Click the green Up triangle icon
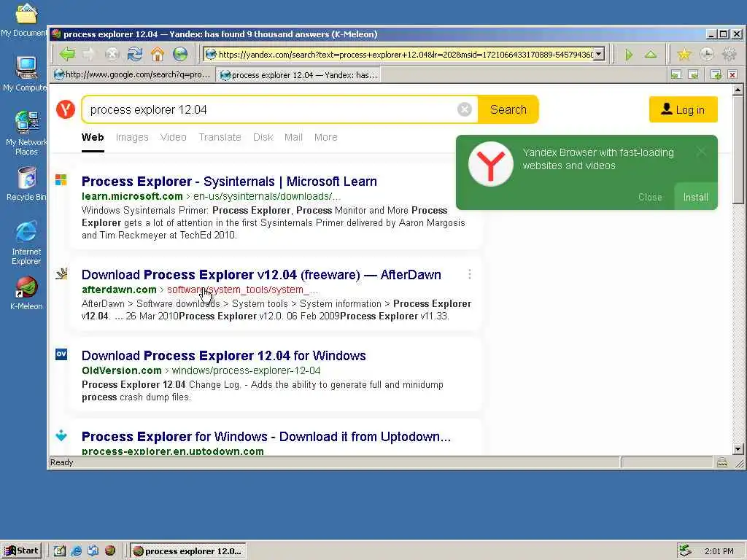 point(651,54)
